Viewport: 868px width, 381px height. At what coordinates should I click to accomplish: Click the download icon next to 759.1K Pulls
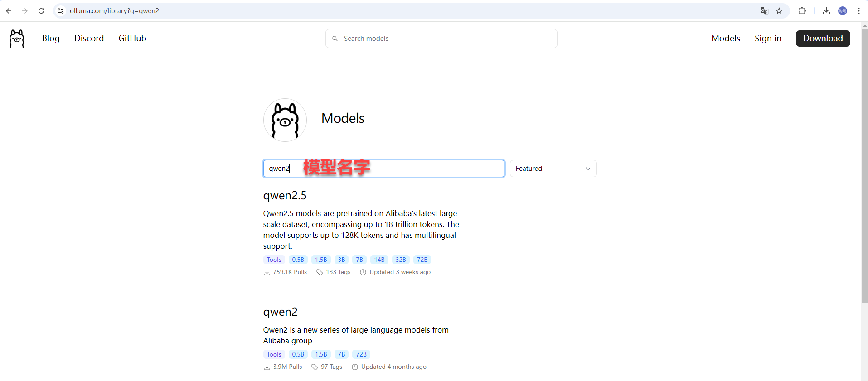click(267, 272)
